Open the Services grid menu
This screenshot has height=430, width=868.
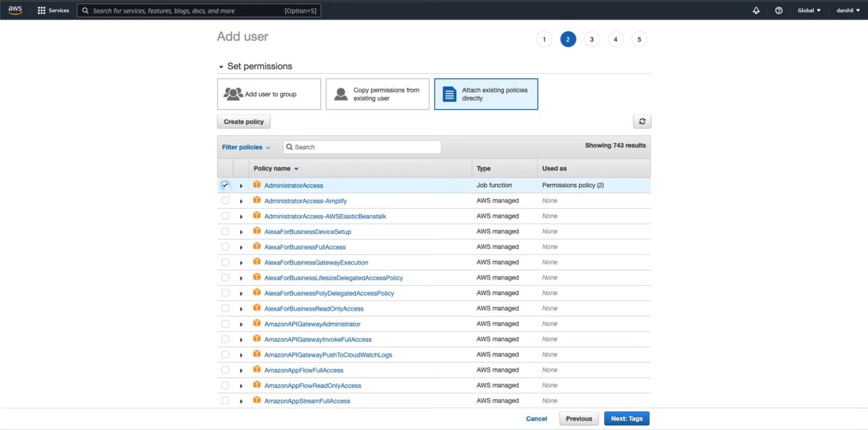tap(53, 10)
